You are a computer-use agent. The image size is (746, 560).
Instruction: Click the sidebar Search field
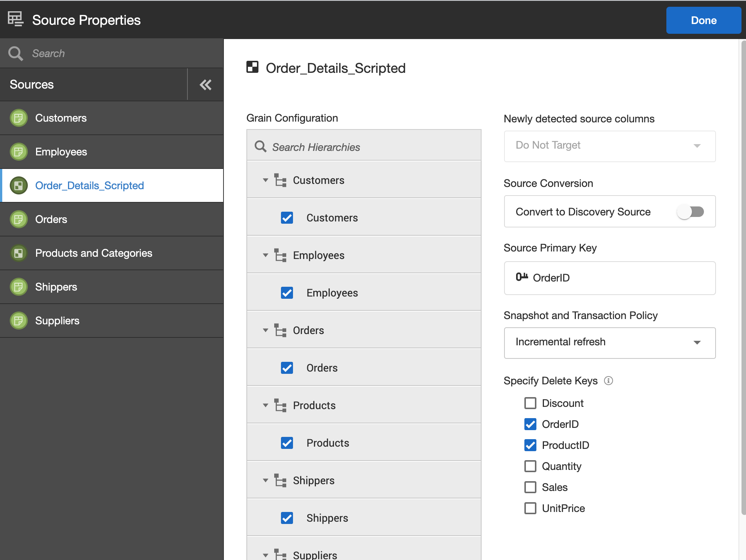[x=113, y=53]
